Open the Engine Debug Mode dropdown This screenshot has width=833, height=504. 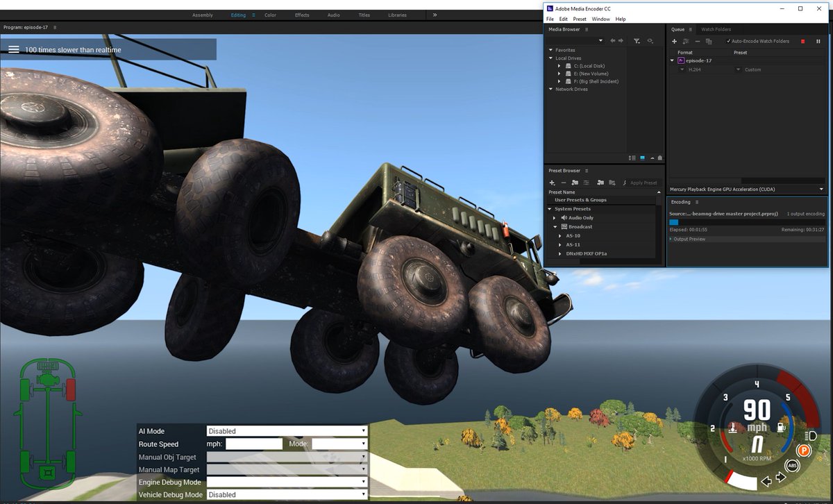point(287,482)
